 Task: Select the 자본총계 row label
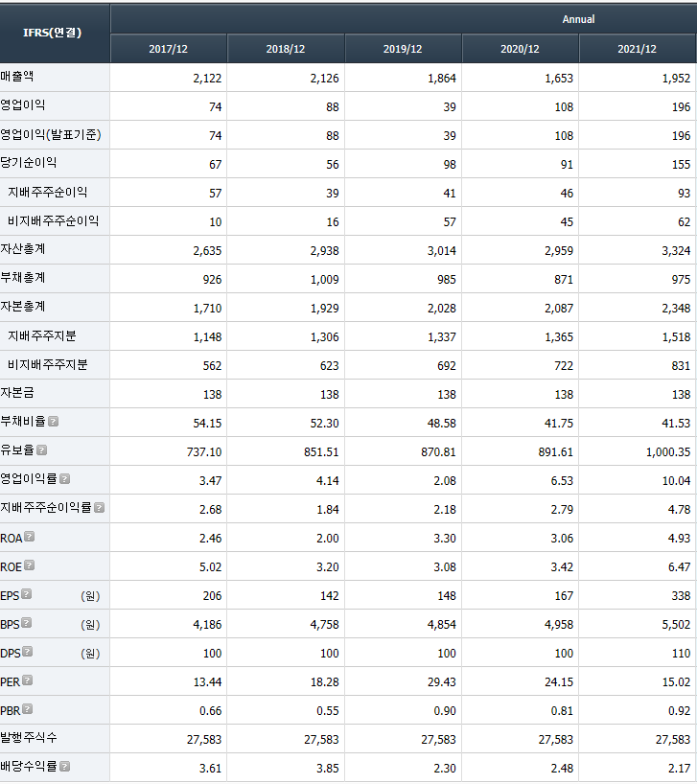click(22, 307)
